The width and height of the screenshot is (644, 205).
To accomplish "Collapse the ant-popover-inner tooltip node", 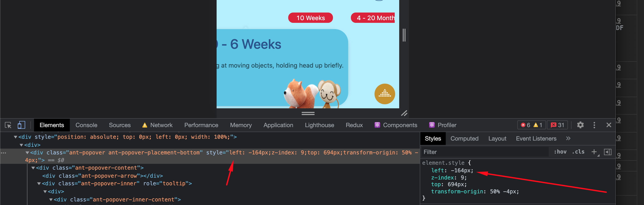I will [x=39, y=184].
